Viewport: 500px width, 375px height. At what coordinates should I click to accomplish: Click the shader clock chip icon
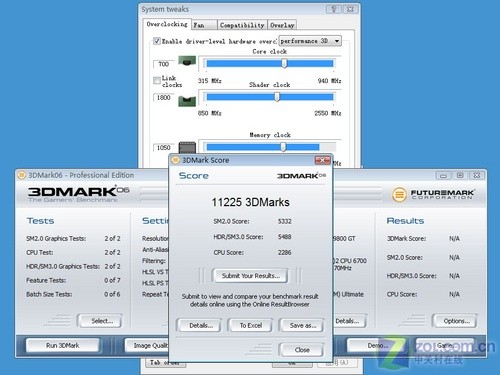187,101
